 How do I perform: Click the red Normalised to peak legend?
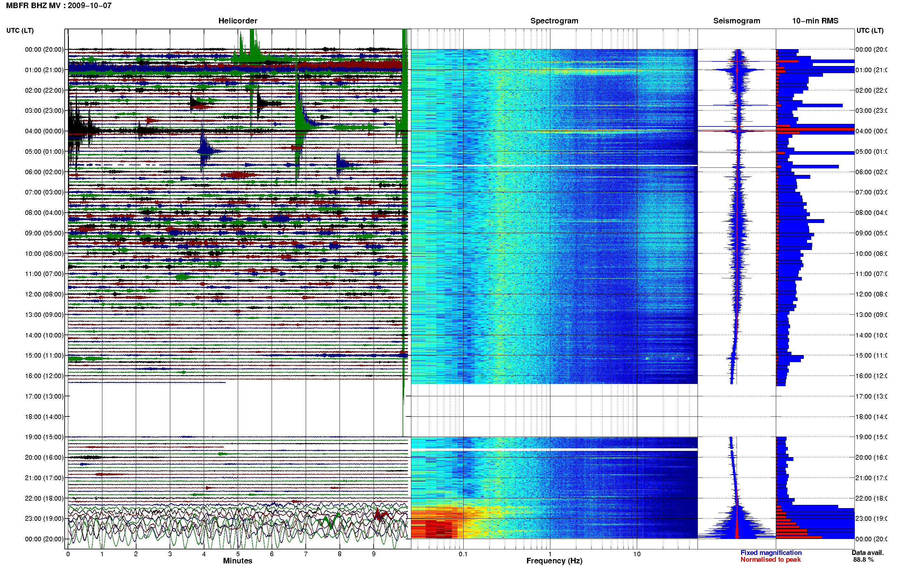click(770, 560)
